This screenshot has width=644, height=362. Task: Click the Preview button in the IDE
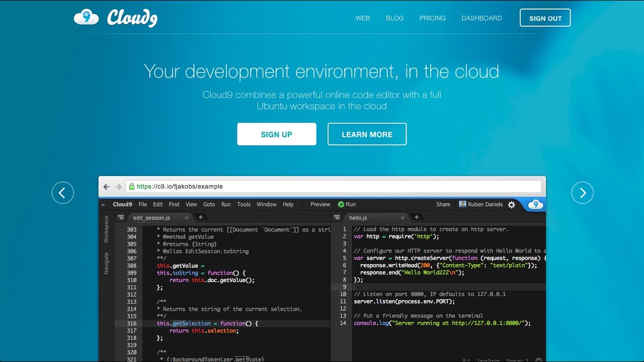point(320,204)
